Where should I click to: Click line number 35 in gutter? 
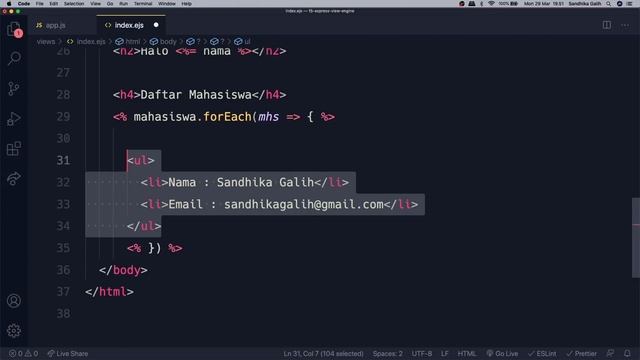(x=63, y=248)
